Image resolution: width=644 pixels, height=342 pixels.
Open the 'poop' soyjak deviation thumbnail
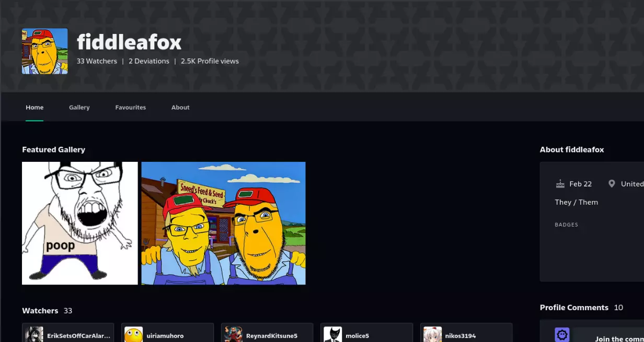pos(80,223)
